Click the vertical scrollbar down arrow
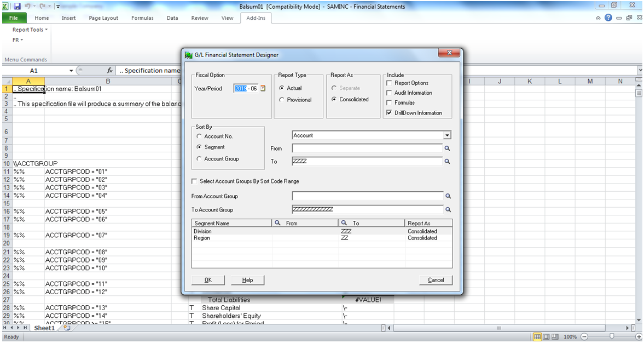Image resolution: width=644 pixels, height=343 pixels. [639, 320]
